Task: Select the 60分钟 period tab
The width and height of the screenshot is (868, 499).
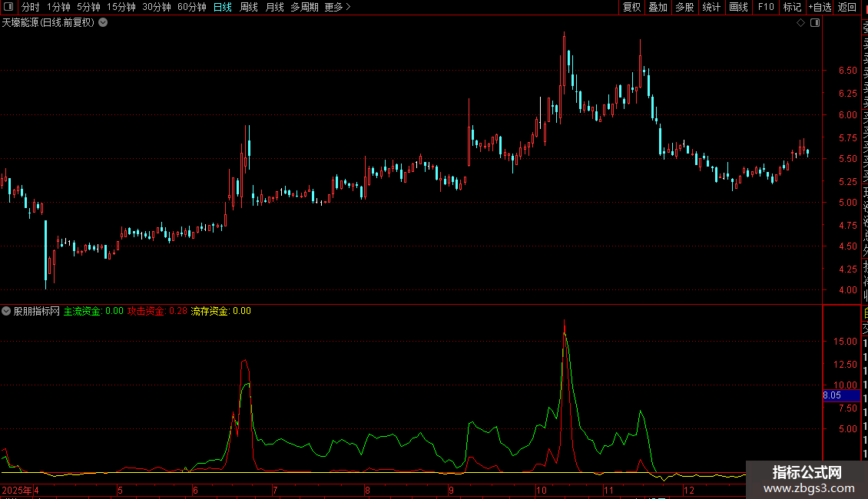Action: 192,7
